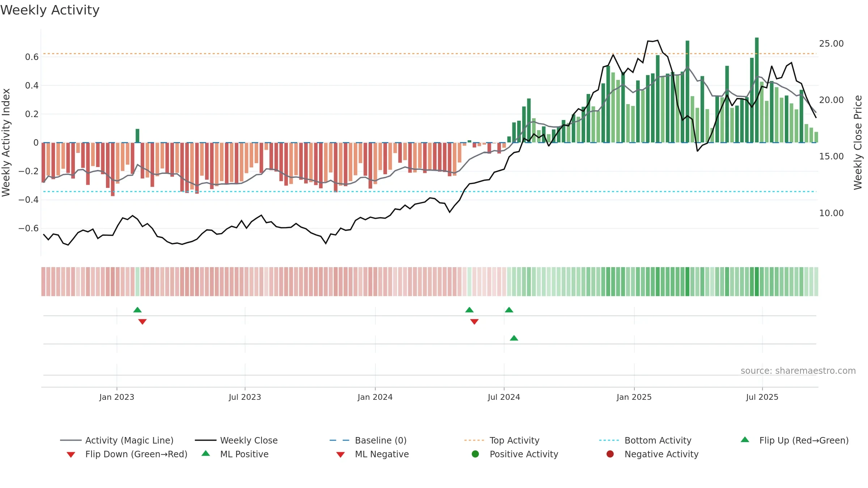Click the Flip Down (Green→Red) legend entry
Screen dimensions: 868x488
pyautogui.click(x=127, y=454)
